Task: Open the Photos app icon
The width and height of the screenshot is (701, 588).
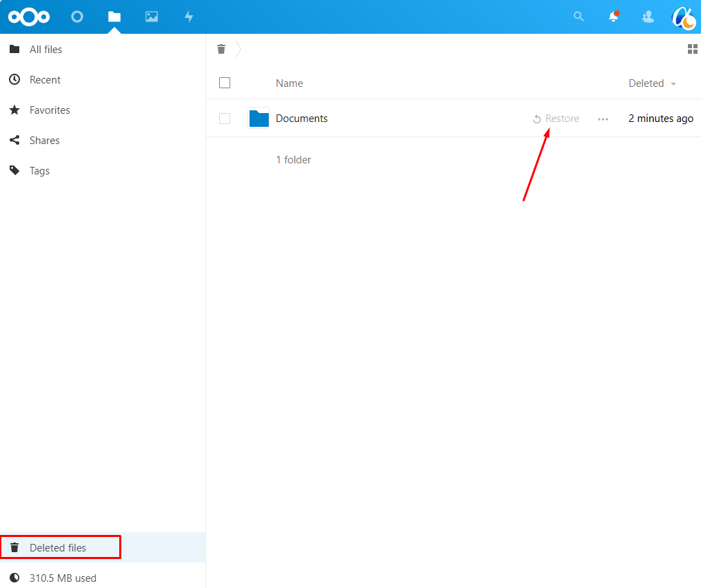Action: (152, 17)
